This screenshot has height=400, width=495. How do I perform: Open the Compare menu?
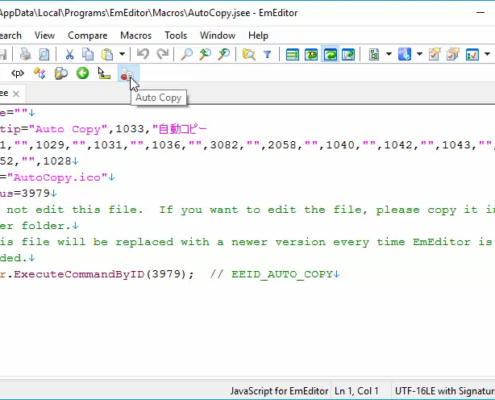coord(87,35)
